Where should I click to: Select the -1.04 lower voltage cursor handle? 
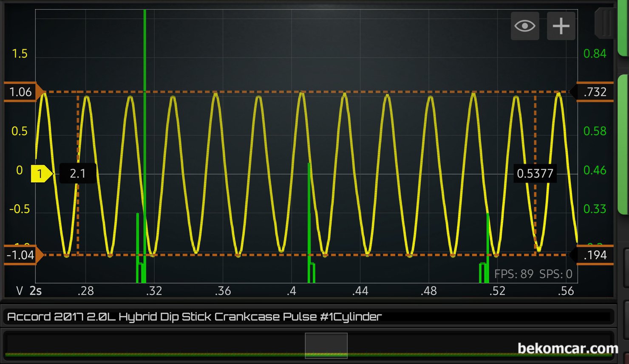(x=23, y=255)
